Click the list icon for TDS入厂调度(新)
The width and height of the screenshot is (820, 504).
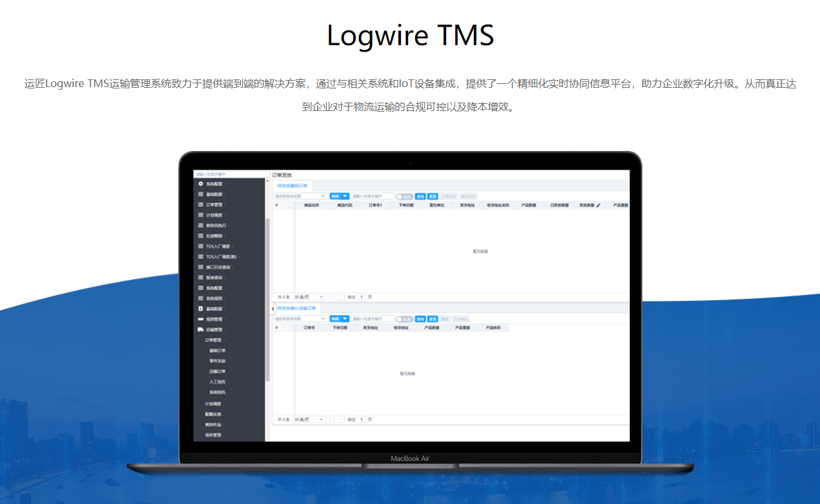(x=200, y=256)
